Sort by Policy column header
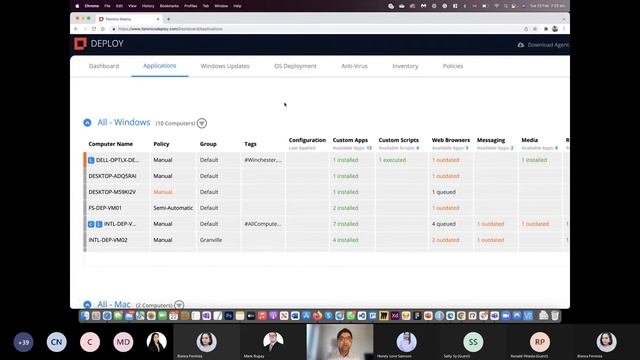This screenshot has height=360, width=640. point(161,144)
